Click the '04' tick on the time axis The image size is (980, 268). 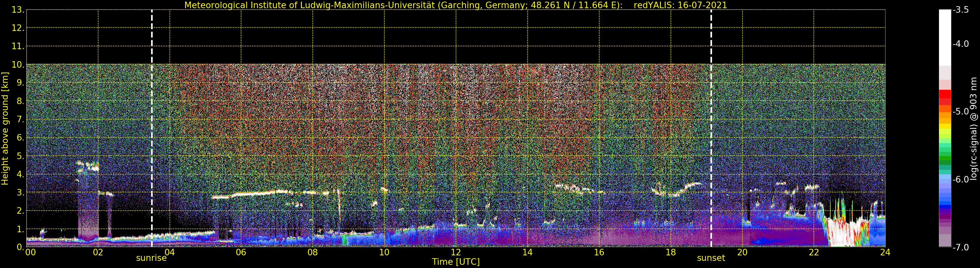[x=170, y=252]
